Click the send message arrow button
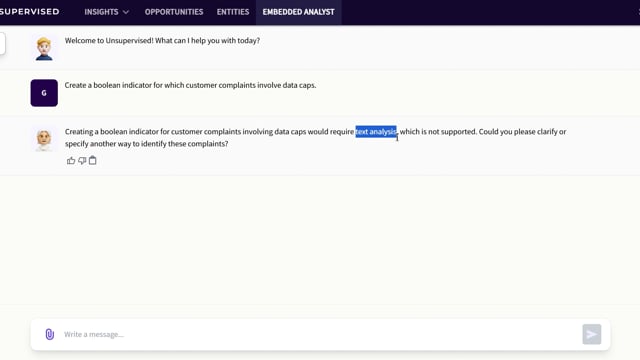The width and height of the screenshot is (640, 360). pos(591,334)
